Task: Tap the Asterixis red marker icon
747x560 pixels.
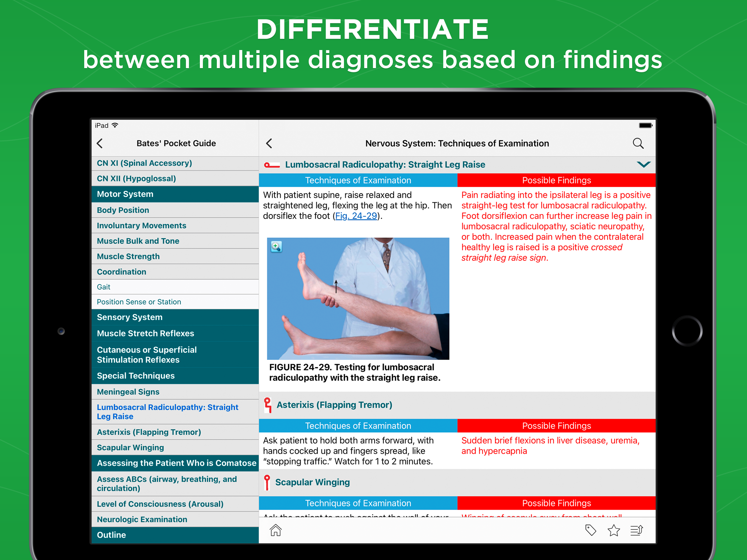Action: (268, 405)
